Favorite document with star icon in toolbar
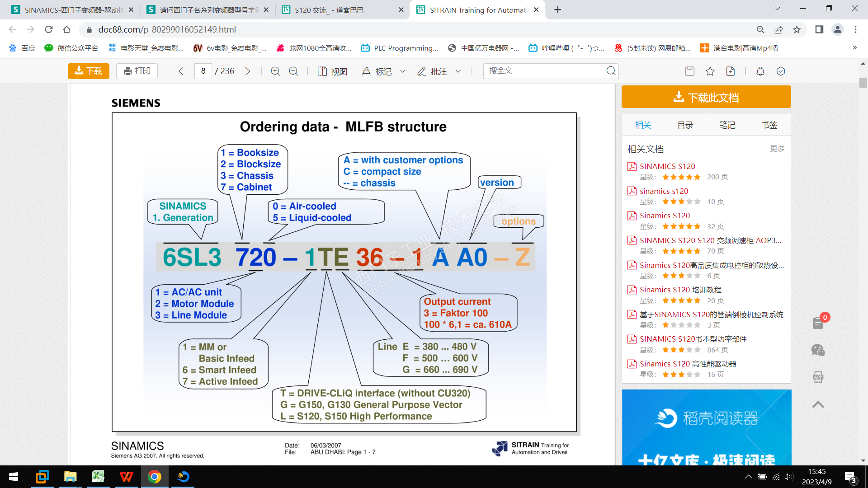This screenshot has width=868, height=488. [710, 71]
